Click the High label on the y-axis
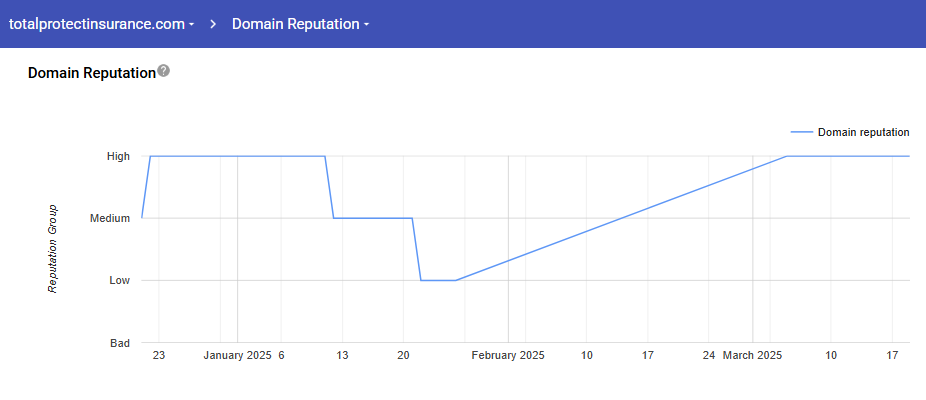The image size is (926, 400). (118, 156)
